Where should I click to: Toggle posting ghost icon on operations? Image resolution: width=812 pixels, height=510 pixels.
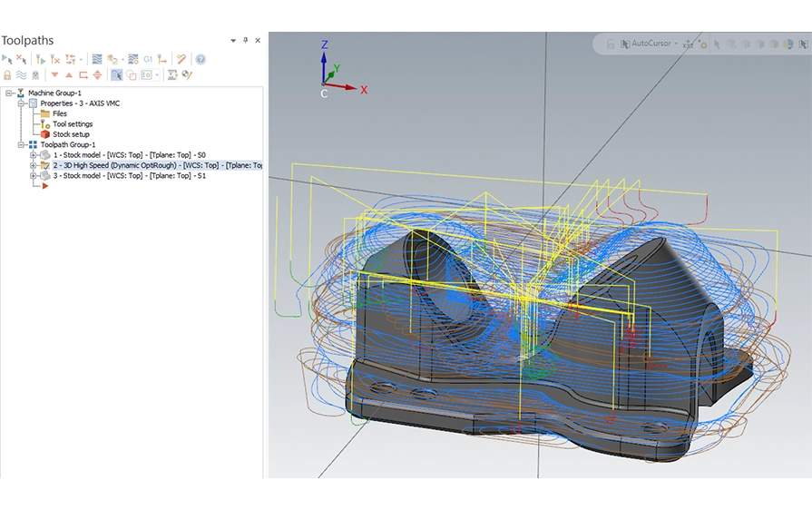click(x=35, y=75)
